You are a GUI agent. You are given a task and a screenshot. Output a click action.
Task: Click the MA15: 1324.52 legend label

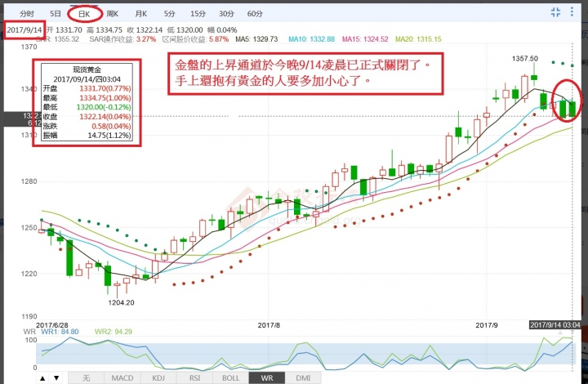(x=365, y=39)
